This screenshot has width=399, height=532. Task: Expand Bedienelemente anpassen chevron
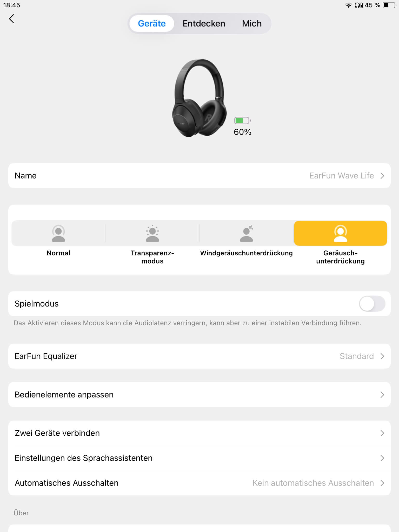coord(382,395)
